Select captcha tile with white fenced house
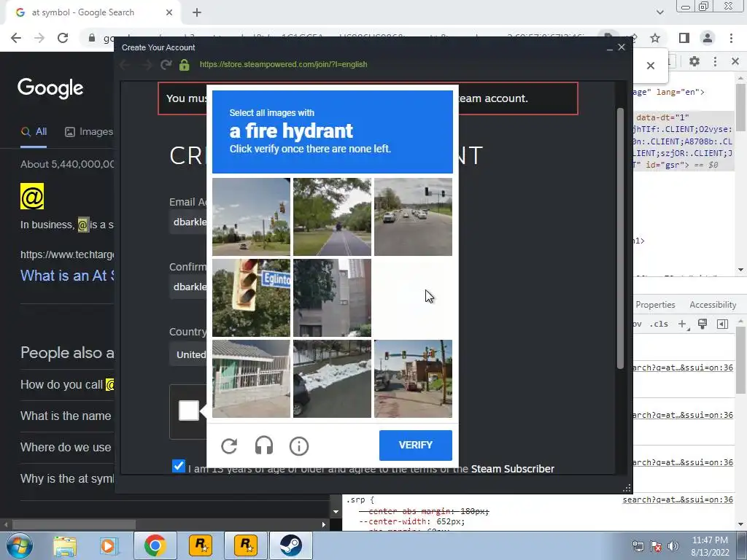The width and height of the screenshot is (747, 560). coord(251,378)
